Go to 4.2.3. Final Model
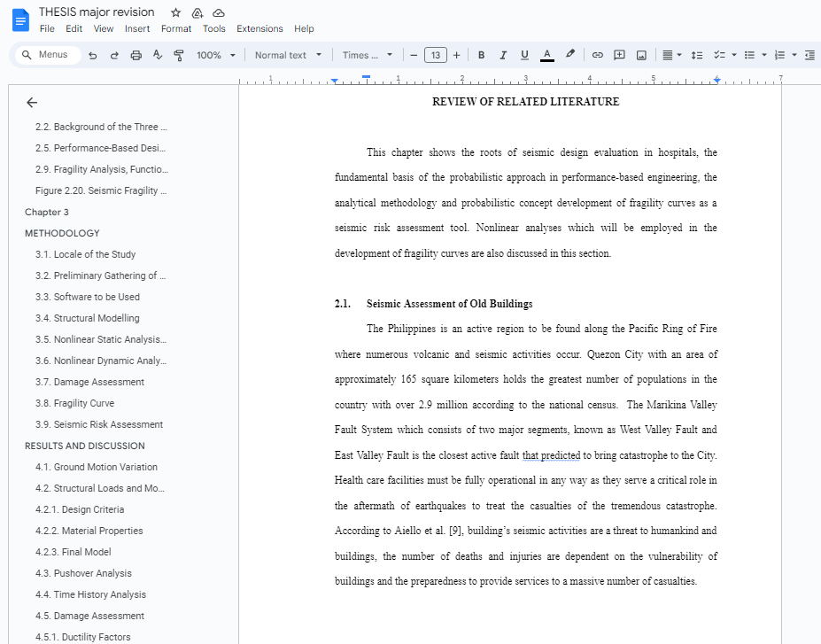Screen dimensions: 821x644 pyautogui.click(x=74, y=552)
